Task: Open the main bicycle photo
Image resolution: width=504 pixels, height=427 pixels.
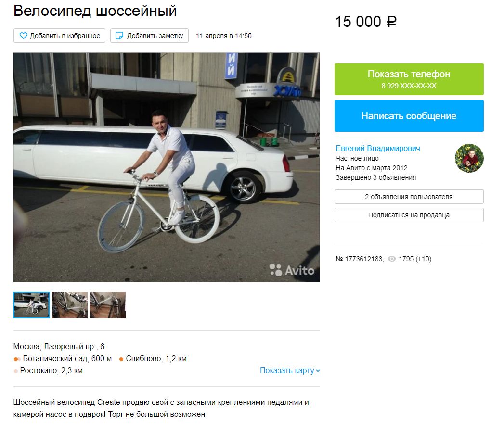Action: pyautogui.click(x=167, y=168)
